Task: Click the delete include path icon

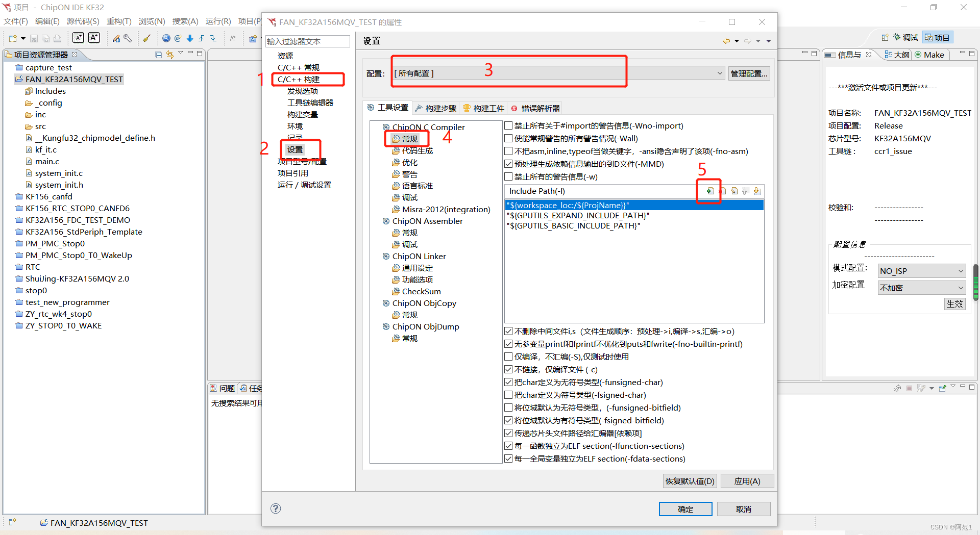Action: 722,191
